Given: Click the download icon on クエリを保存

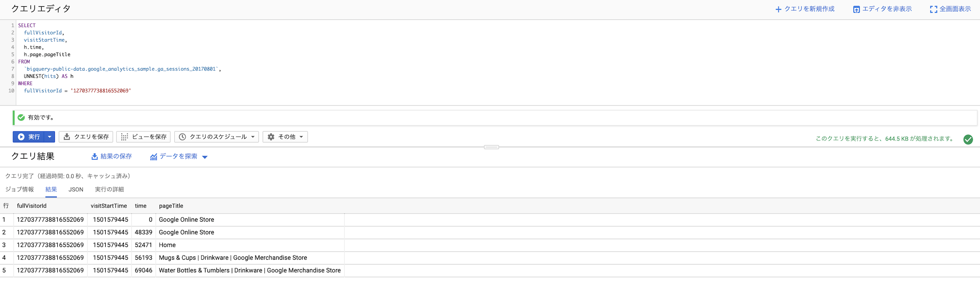Looking at the screenshot, I should point(67,137).
